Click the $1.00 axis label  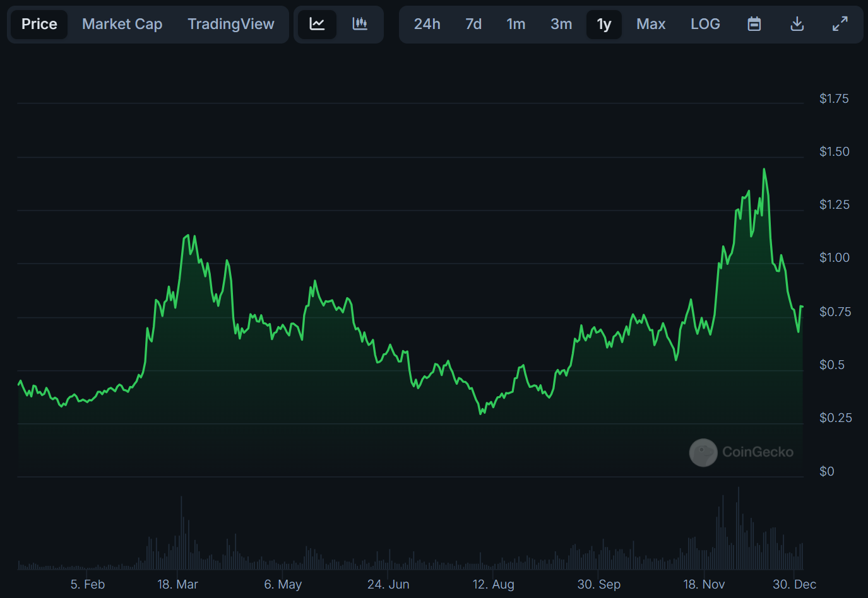click(x=834, y=257)
